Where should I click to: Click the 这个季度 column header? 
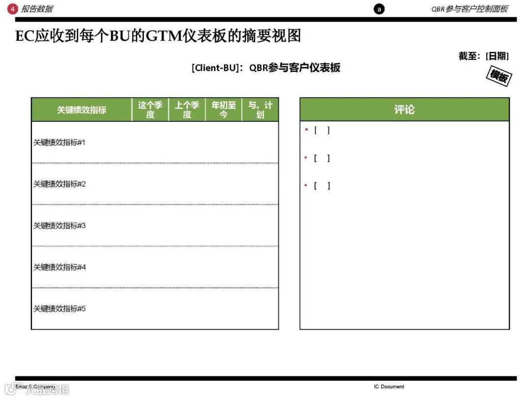point(150,109)
